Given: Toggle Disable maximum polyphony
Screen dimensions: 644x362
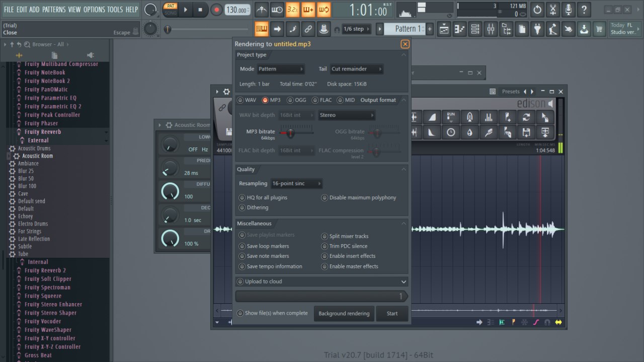Looking at the screenshot, I should point(359,198).
